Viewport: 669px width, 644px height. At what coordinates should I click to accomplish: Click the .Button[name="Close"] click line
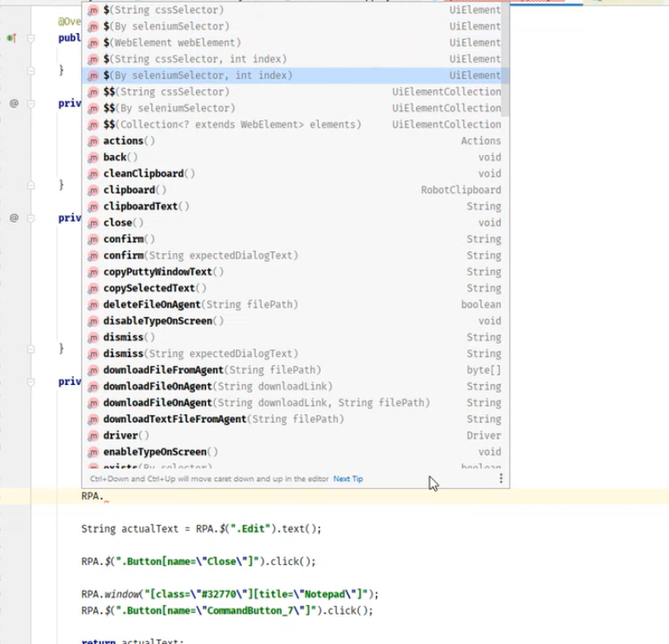(198, 561)
